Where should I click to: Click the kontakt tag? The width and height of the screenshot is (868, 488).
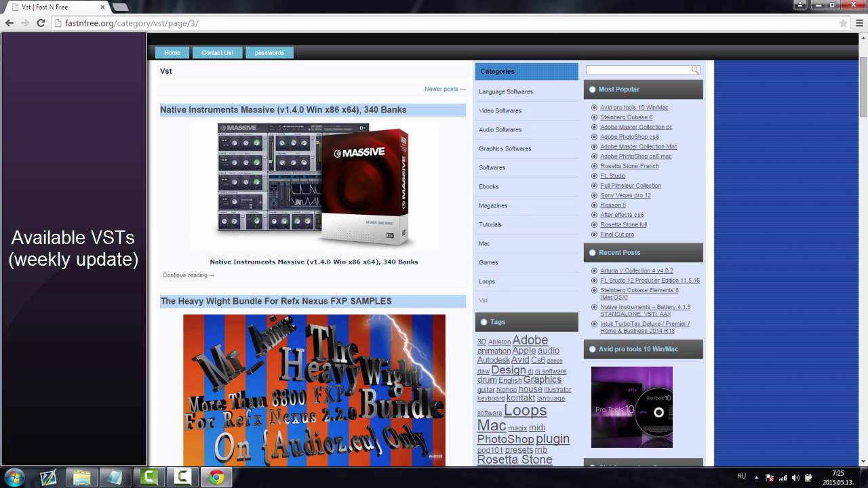tap(521, 398)
